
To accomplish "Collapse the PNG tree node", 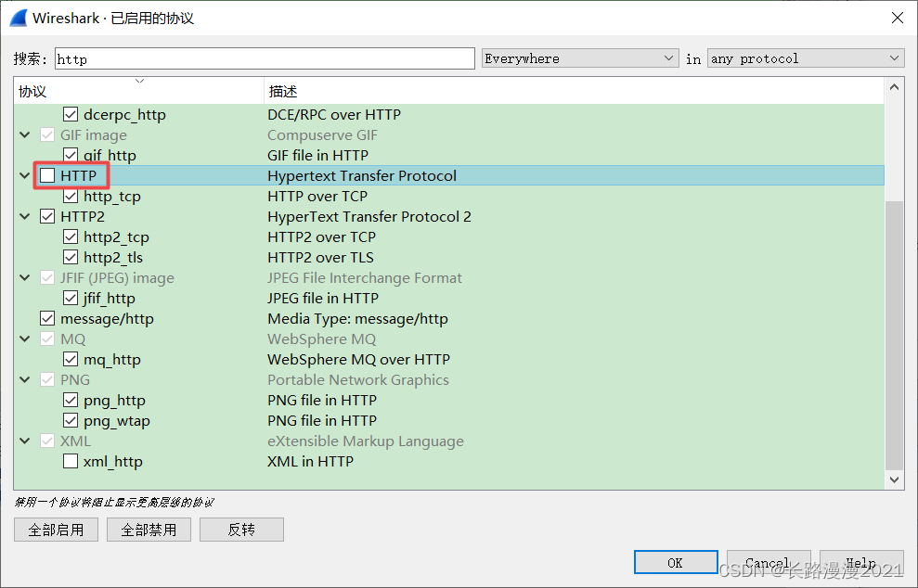I will (x=24, y=379).
